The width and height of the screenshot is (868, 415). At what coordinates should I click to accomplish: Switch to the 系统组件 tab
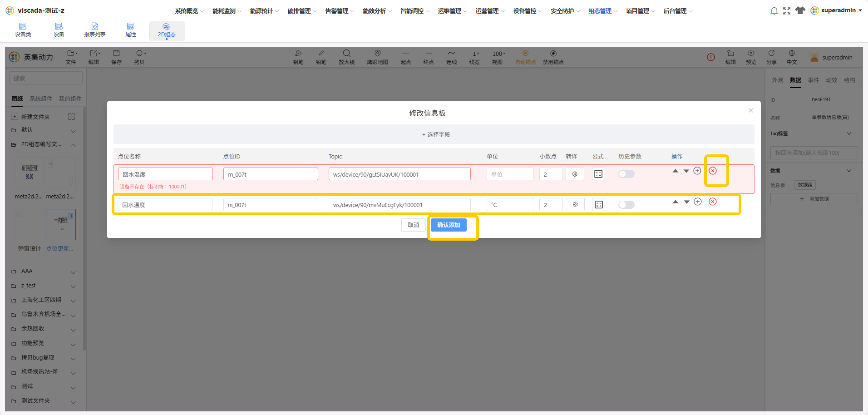[x=41, y=99]
